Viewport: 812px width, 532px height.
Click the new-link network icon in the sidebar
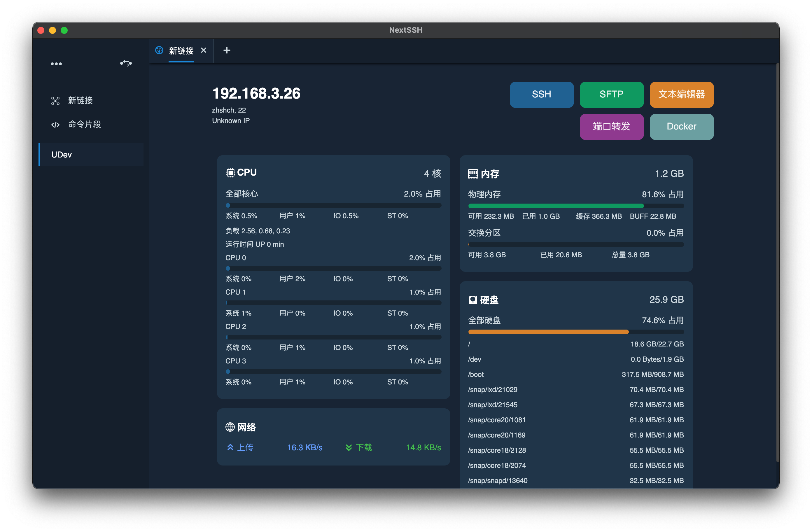[x=55, y=101]
